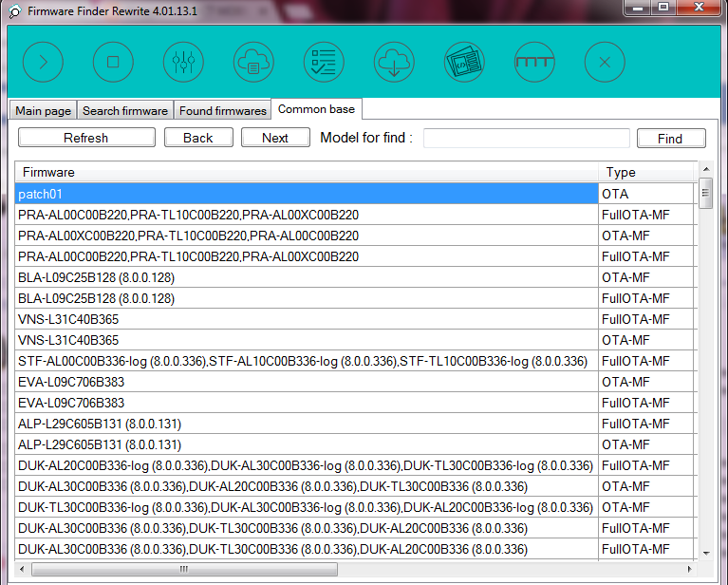The image size is (728, 585).
Task: Click the Firmware Finder title bar app icon
Action: (x=15, y=11)
